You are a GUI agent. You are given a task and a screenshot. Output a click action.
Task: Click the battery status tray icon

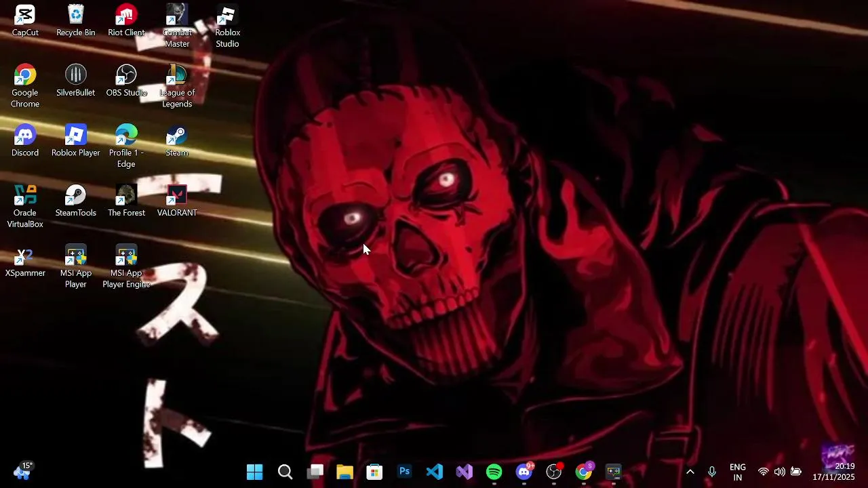tap(796, 472)
